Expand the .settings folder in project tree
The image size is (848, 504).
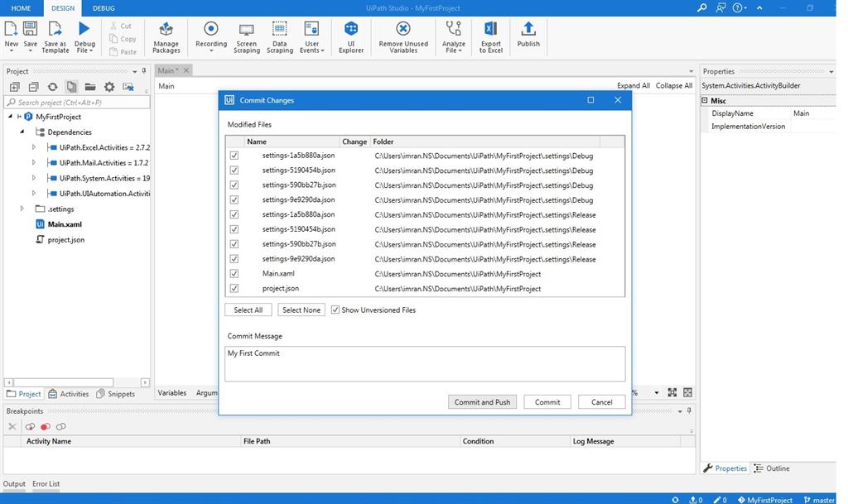coord(22,209)
